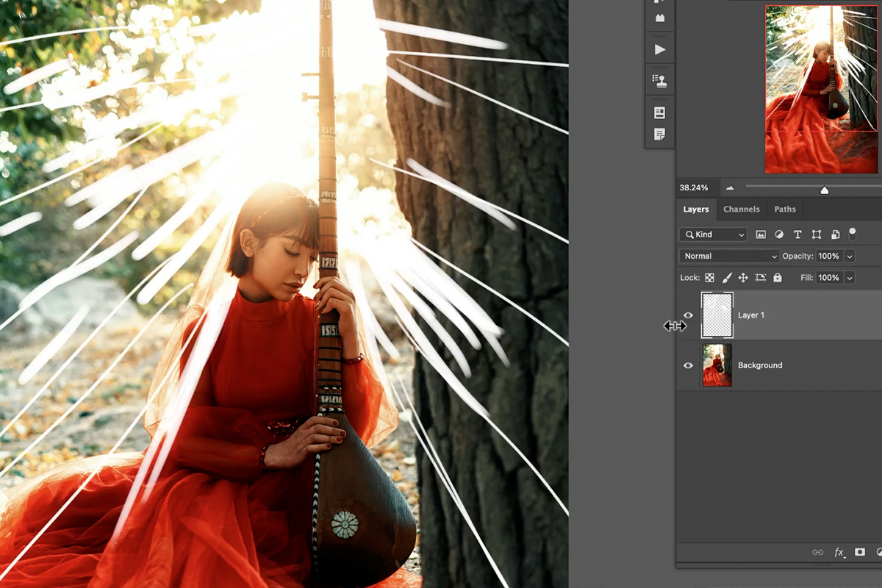The image size is (882, 588).
Task: Open the layer styles fx menu
Action: [x=839, y=553]
